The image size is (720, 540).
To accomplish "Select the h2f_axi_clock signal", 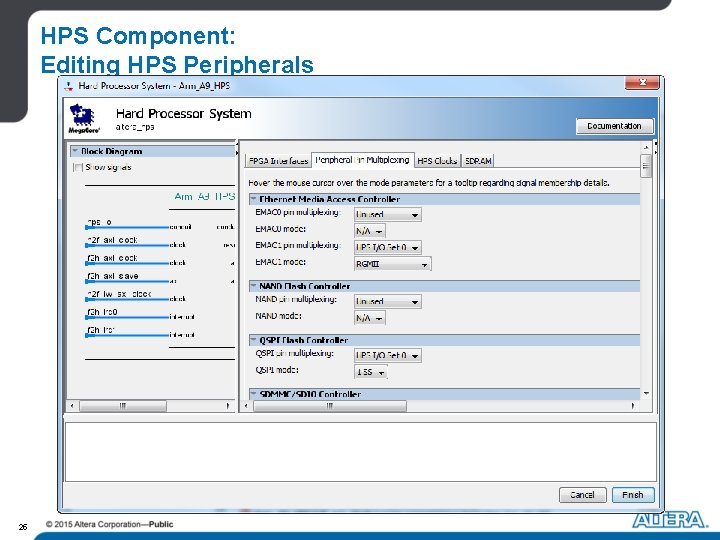I will click(112, 240).
